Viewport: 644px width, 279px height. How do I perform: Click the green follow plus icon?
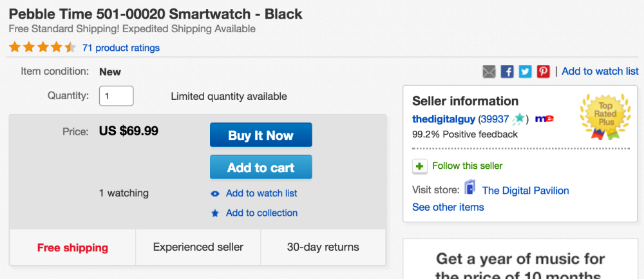[420, 166]
